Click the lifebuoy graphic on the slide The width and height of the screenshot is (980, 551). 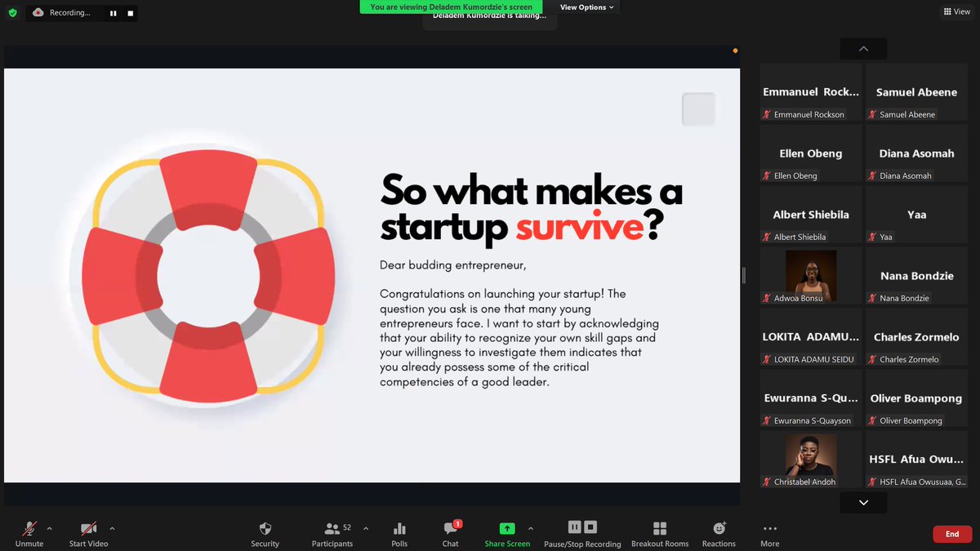(208, 276)
